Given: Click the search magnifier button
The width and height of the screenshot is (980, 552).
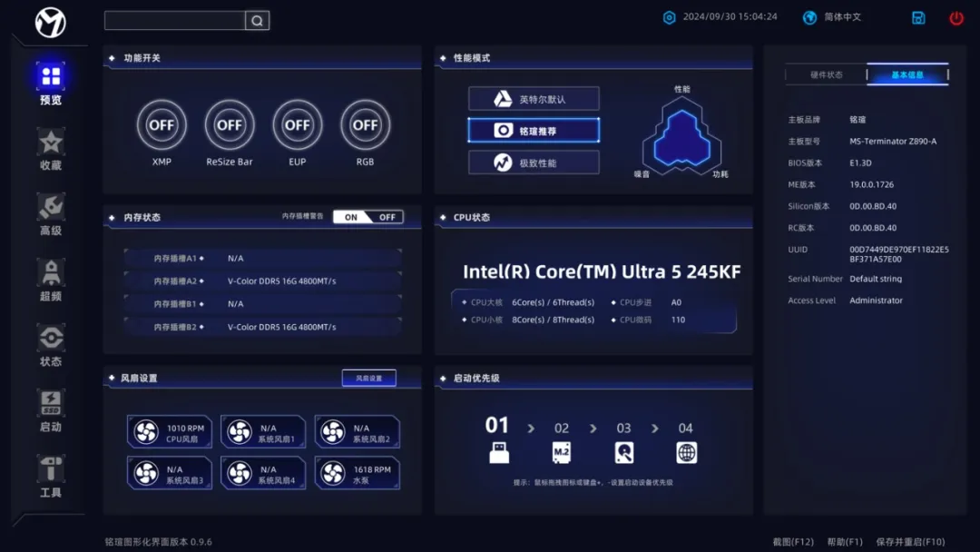Looking at the screenshot, I should 257,21.
